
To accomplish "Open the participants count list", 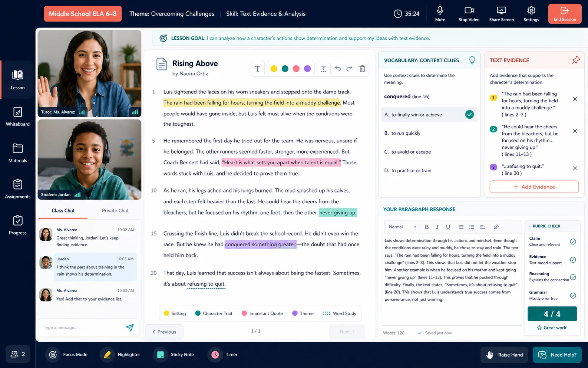I will 18,354.
